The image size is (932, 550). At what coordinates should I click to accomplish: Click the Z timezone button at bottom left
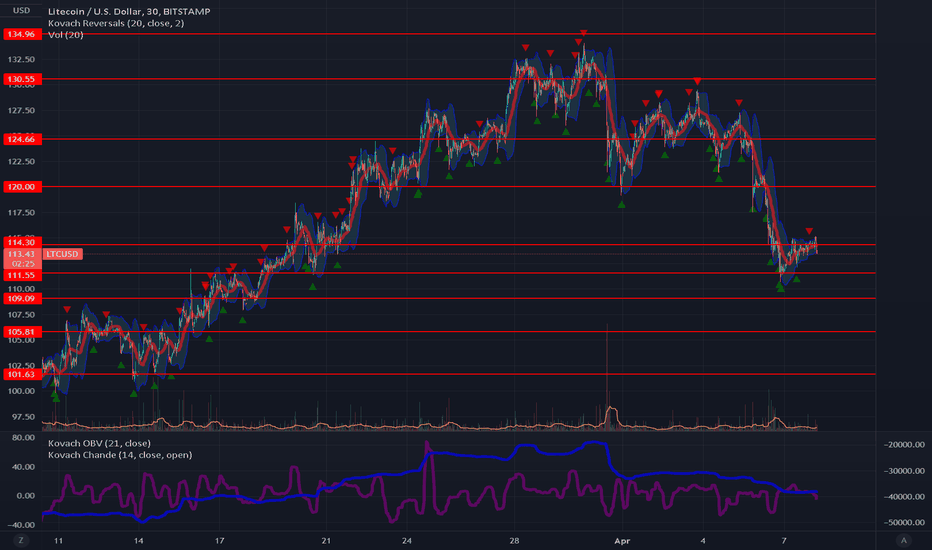[21, 540]
